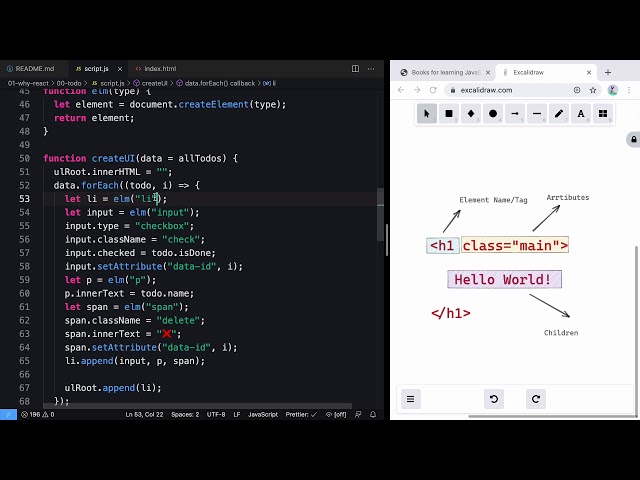Open the Excalidraw hamburger menu

click(x=411, y=399)
